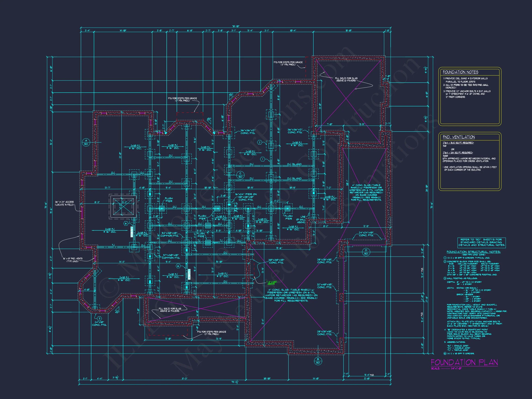Screen dimensions: 532x399
Task: Click the A/SD section marker circle
Action: coord(86,142)
